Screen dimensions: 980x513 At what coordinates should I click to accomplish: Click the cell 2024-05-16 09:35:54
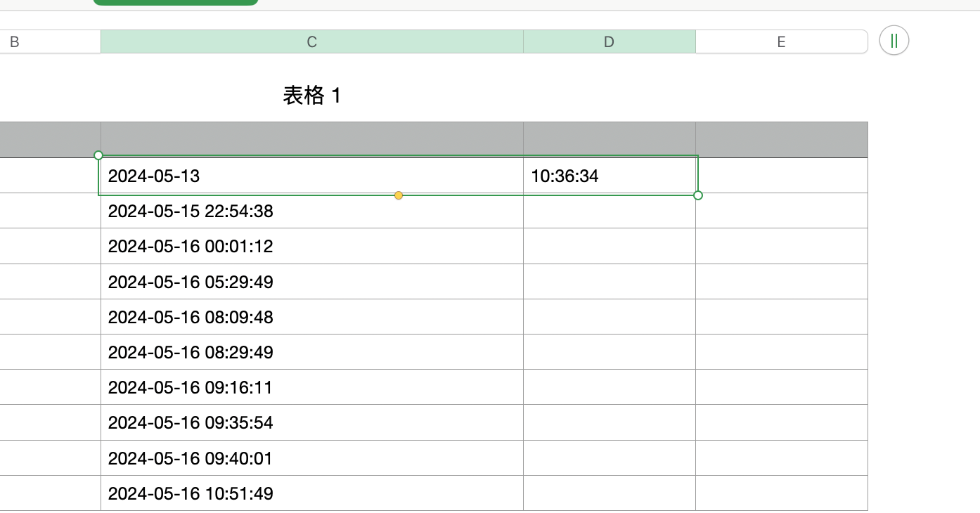pos(311,423)
